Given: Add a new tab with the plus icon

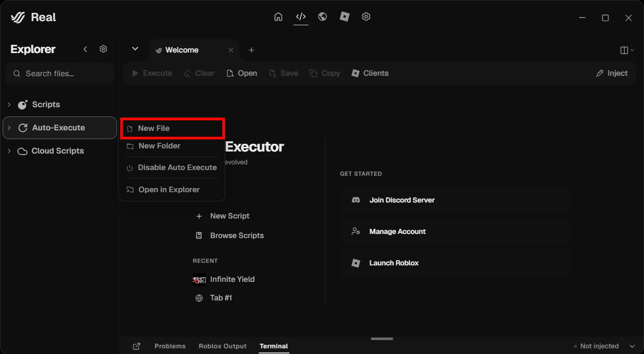Looking at the screenshot, I should coord(251,50).
